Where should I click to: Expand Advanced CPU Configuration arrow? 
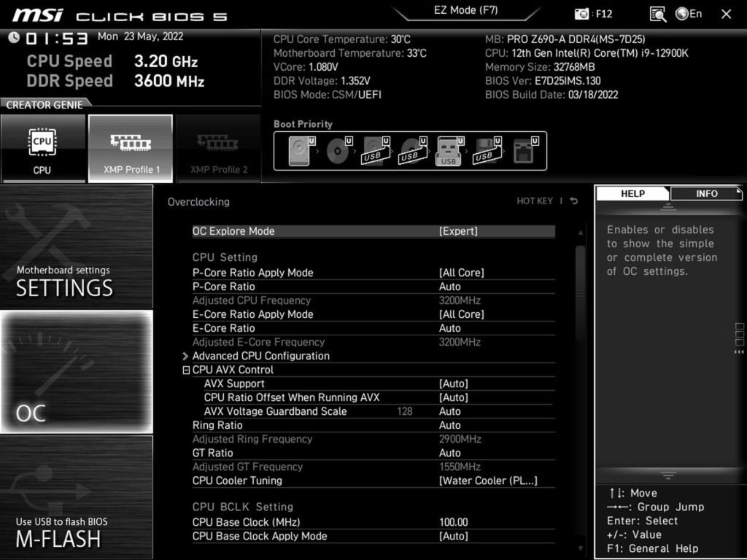tap(185, 356)
